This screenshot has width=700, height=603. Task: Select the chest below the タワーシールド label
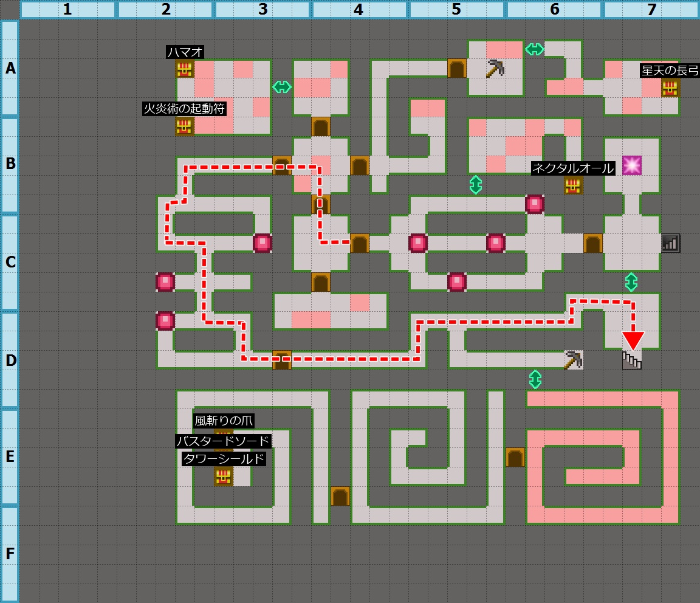[x=223, y=476]
